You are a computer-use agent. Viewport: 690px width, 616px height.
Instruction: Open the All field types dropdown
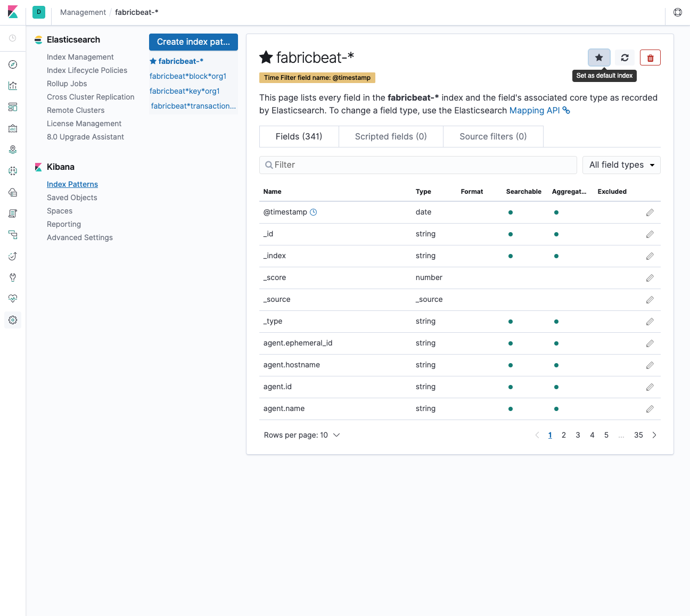(621, 165)
